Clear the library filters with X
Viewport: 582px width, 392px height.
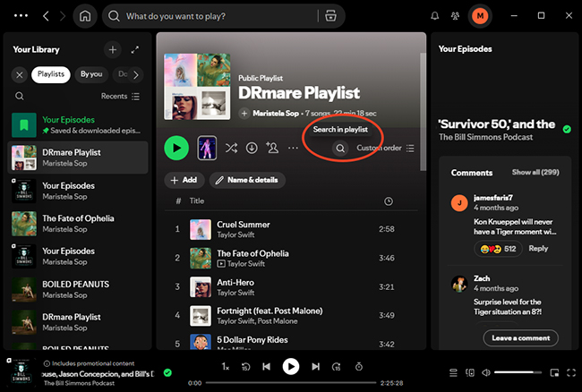pos(20,75)
